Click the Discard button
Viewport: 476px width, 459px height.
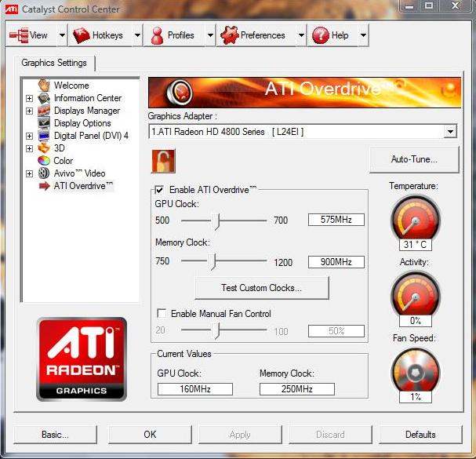click(x=330, y=435)
